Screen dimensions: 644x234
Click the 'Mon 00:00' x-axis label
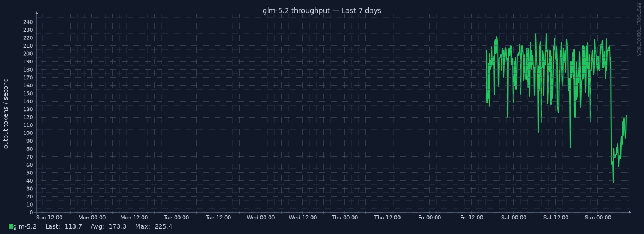[x=91, y=218]
